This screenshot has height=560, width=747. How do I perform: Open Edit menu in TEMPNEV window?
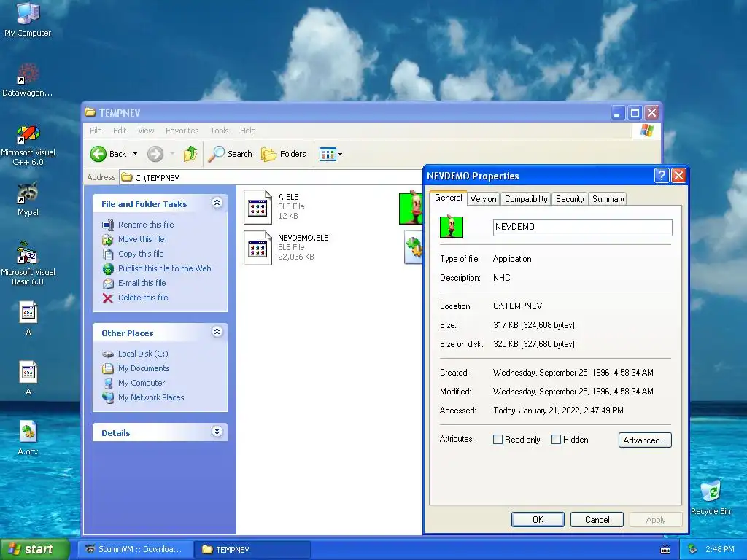coord(120,131)
